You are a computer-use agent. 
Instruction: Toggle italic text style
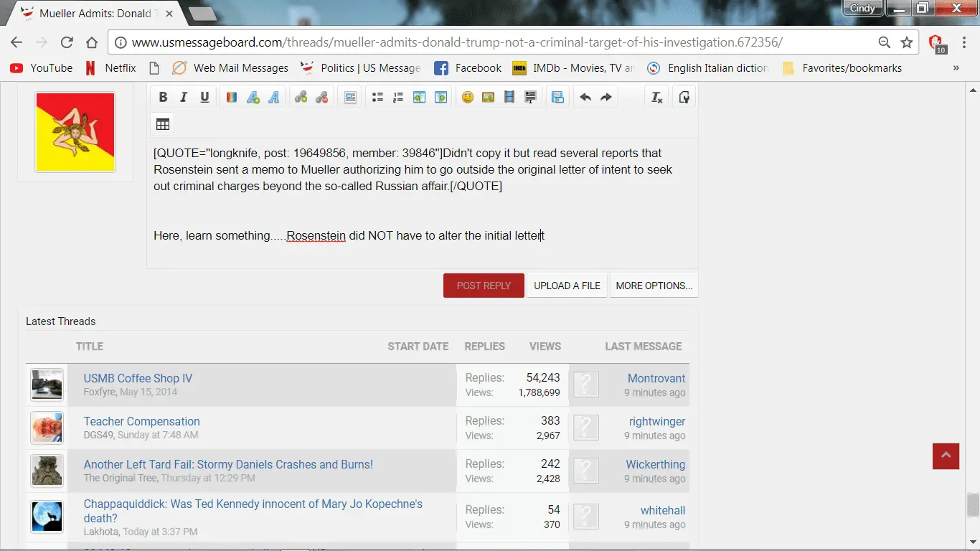click(x=184, y=98)
